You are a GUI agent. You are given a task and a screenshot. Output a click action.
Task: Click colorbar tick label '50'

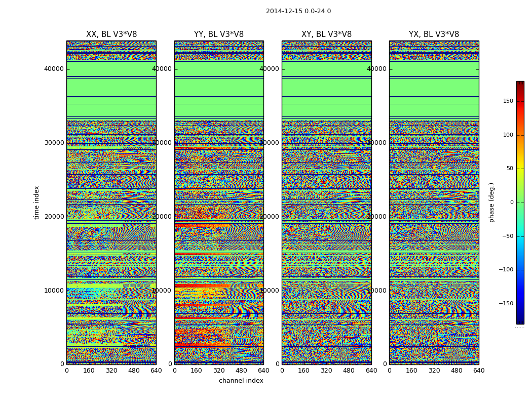click(510, 169)
